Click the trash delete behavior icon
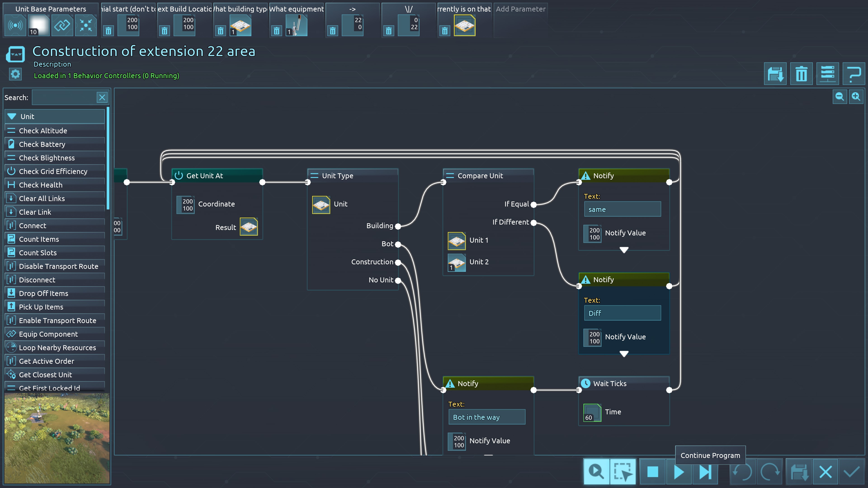Screen dimensions: 868x488 point(801,74)
